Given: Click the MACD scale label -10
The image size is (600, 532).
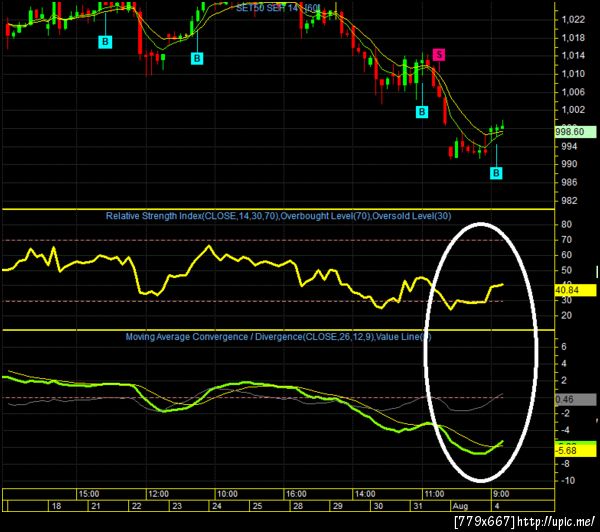Looking at the screenshot, I should coord(568,480).
